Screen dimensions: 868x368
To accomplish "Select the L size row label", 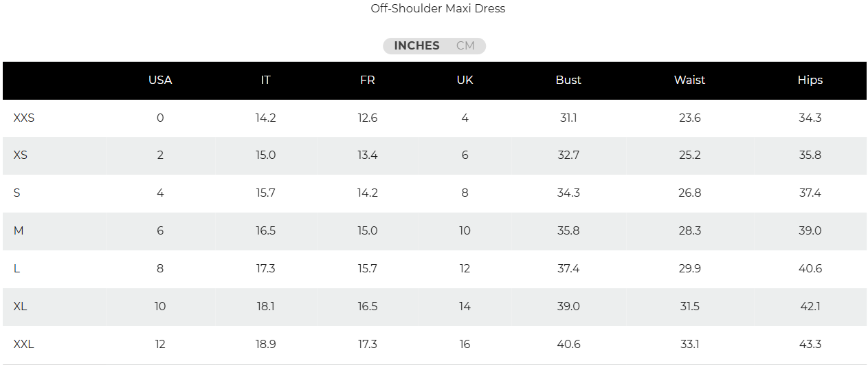I will click(17, 269).
